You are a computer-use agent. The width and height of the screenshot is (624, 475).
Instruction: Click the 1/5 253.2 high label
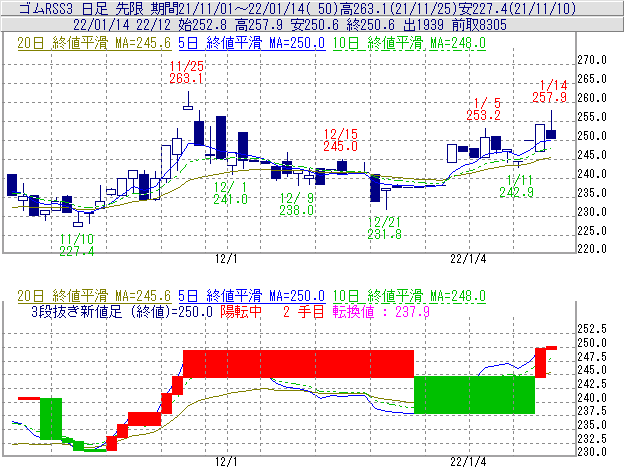click(x=483, y=109)
